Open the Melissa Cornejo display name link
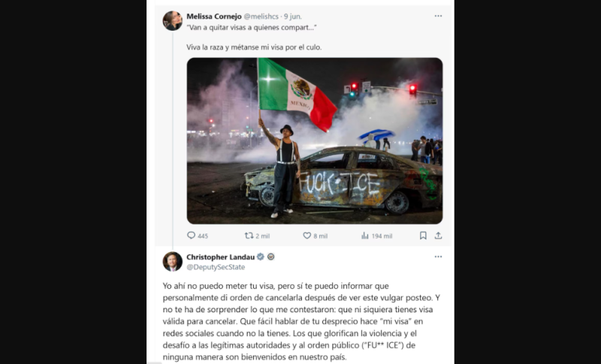This screenshot has width=601, height=364. (x=214, y=17)
